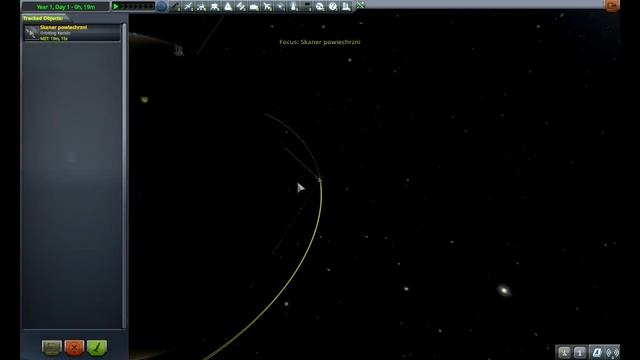Click the second icon in the bottom-right group
The image size is (640, 360).
(580, 352)
